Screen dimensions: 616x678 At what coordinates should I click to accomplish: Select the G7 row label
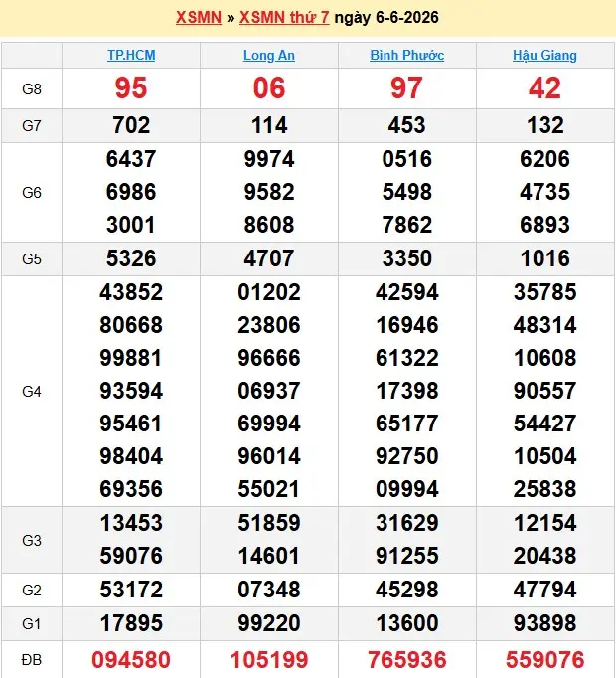click(x=32, y=126)
